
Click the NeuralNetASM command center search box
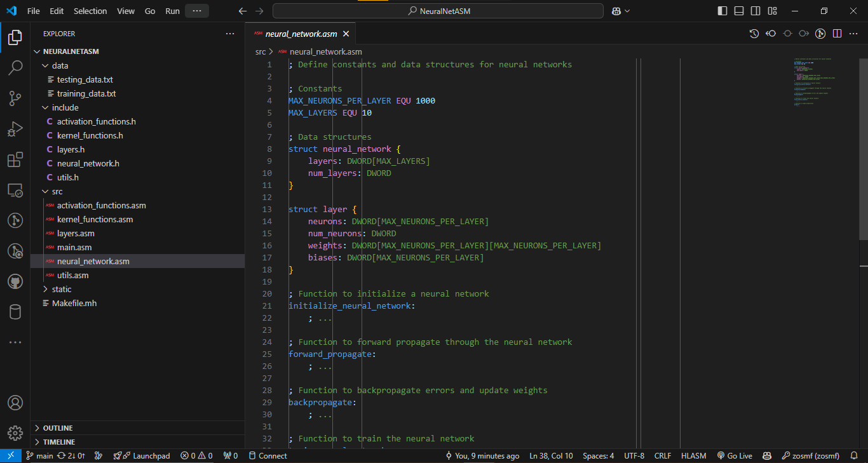pos(438,11)
